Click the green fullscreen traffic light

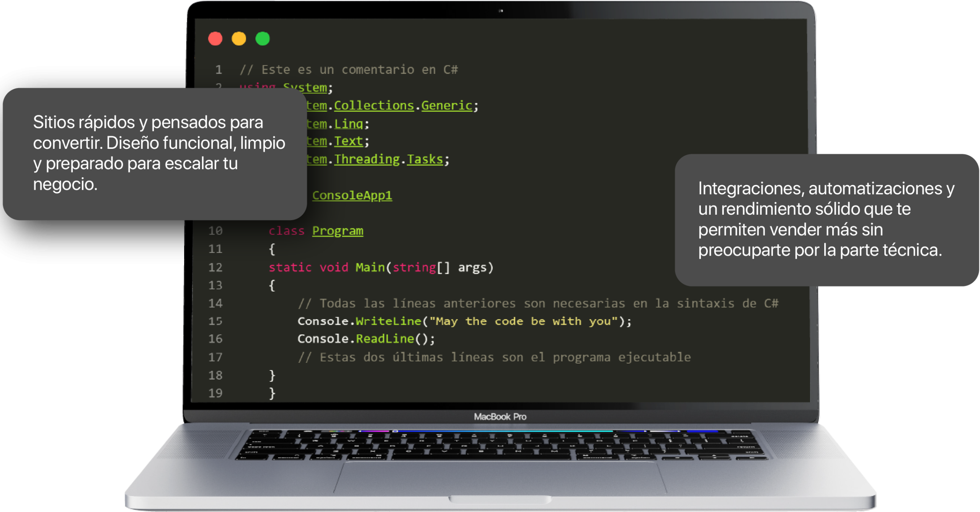(263, 39)
